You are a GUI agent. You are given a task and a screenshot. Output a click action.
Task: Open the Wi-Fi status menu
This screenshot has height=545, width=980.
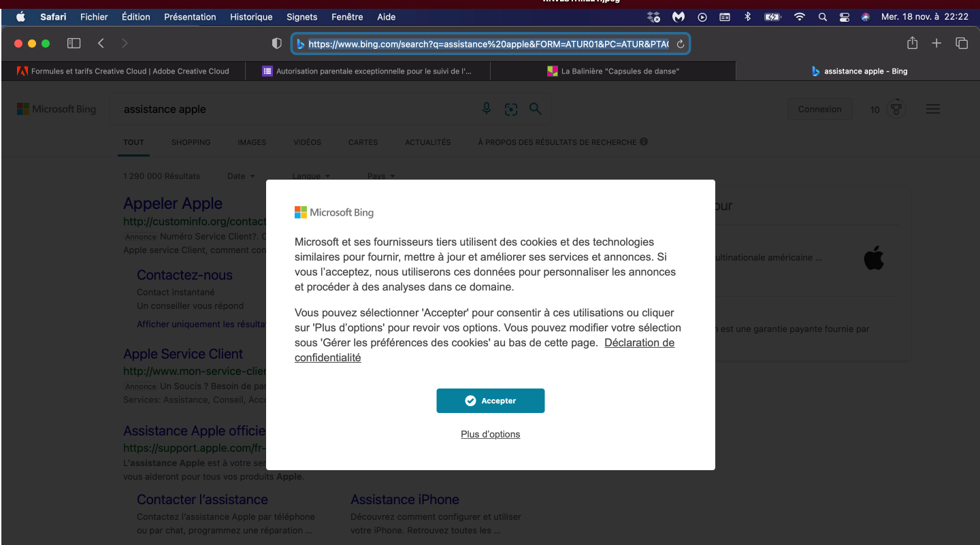(x=800, y=17)
